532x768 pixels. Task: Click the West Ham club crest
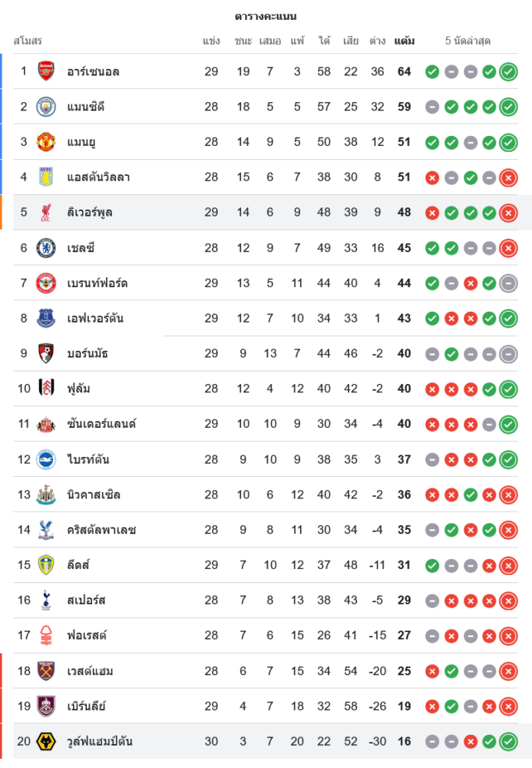coord(46,671)
